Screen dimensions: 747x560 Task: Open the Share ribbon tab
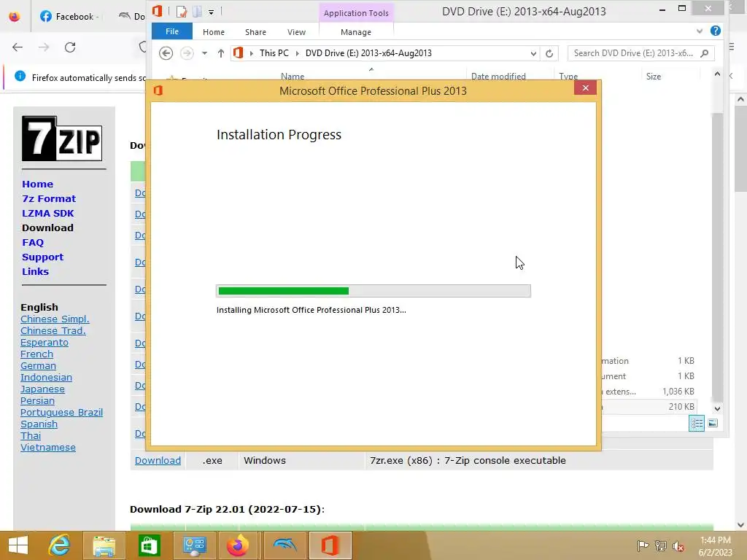pyautogui.click(x=255, y=32)
